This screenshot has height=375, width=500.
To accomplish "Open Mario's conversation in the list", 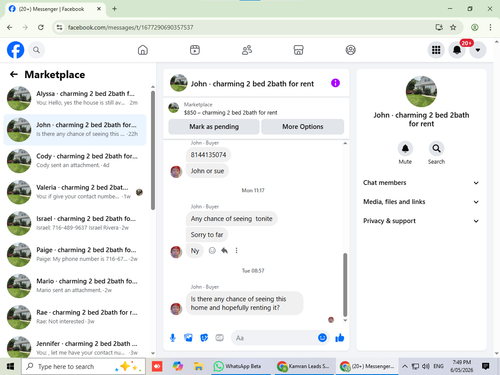I will [75, 286].
